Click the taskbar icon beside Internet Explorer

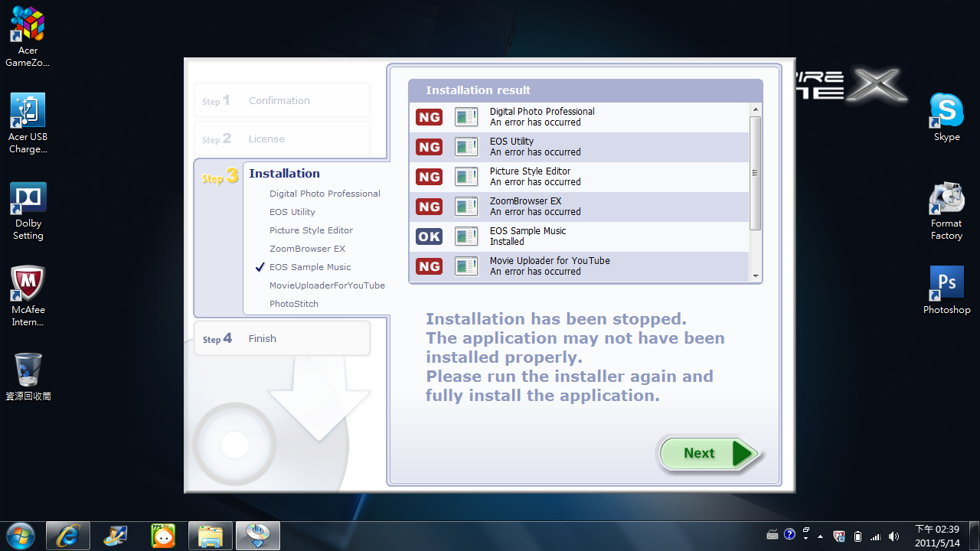(116, 536)
